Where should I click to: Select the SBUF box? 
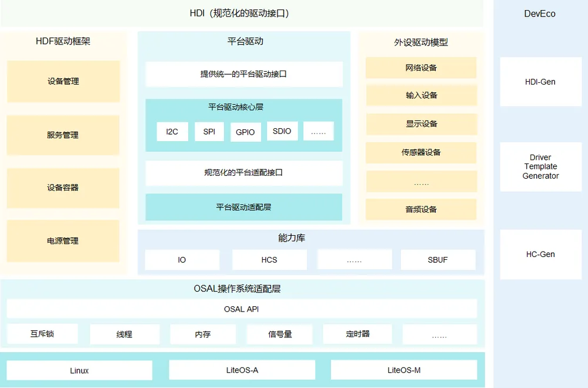(x=438, y=260)
